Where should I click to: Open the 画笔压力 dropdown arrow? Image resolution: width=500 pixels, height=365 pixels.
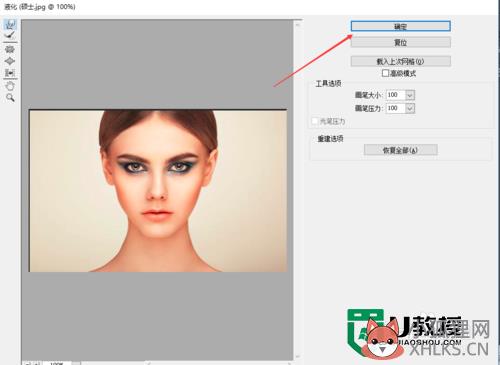pos(410,108)
